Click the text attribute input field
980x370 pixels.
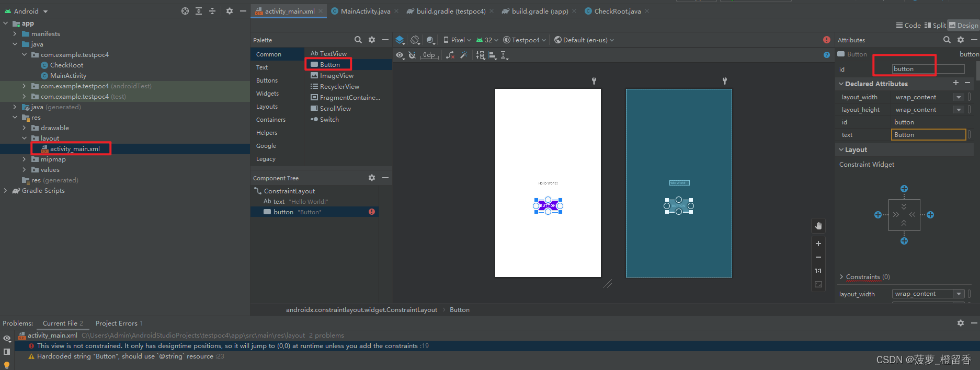(x=928, y=135)
